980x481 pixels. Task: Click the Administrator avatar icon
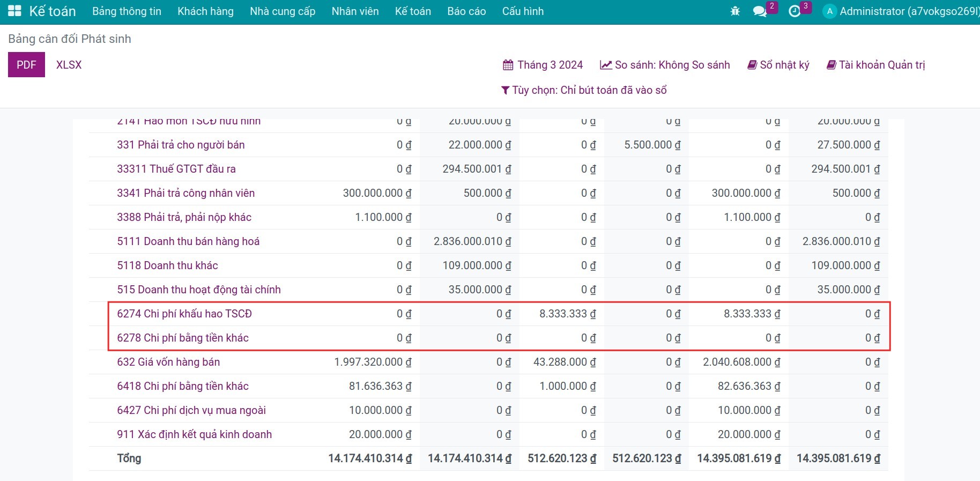point(829,11)
